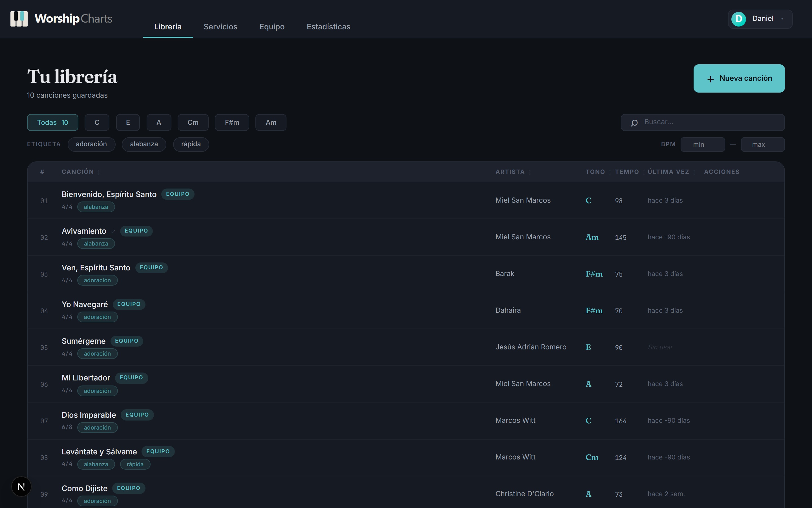Click artist Barak in row 03
812x508 pixels.
[505, 273]
